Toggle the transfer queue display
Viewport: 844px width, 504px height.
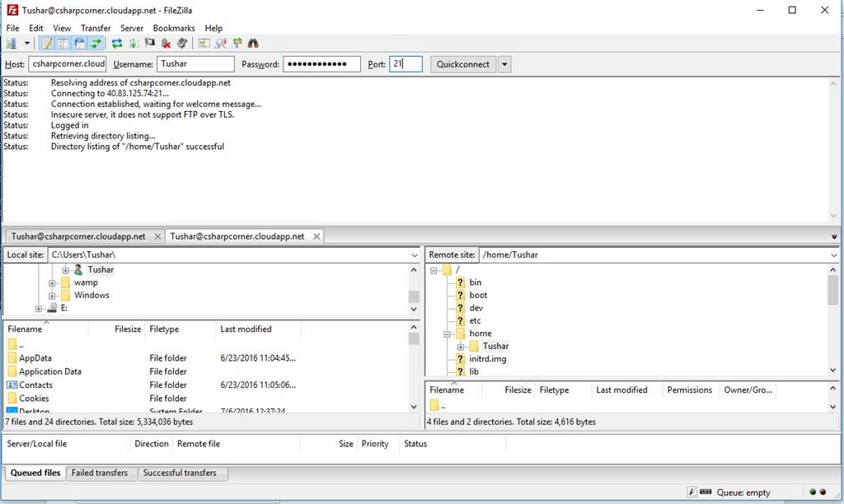click(x=94, y=43)
